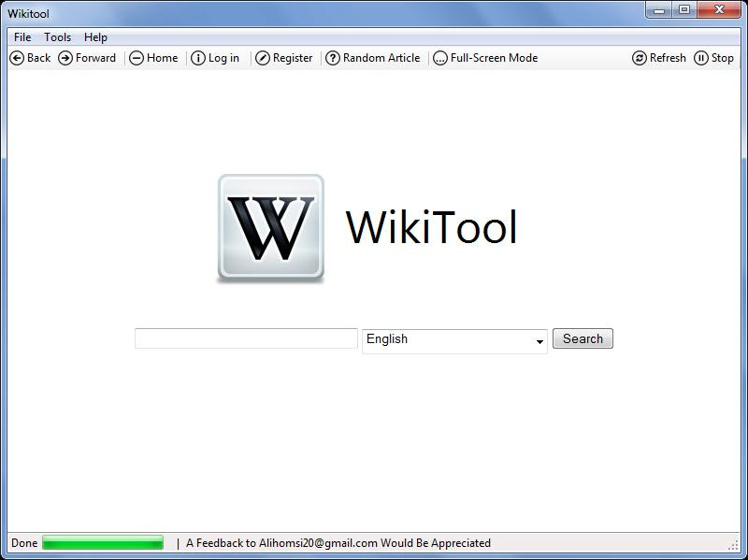Open the Tools menu
This screenshot has width=748, height=560.
(x=57, y=37)
